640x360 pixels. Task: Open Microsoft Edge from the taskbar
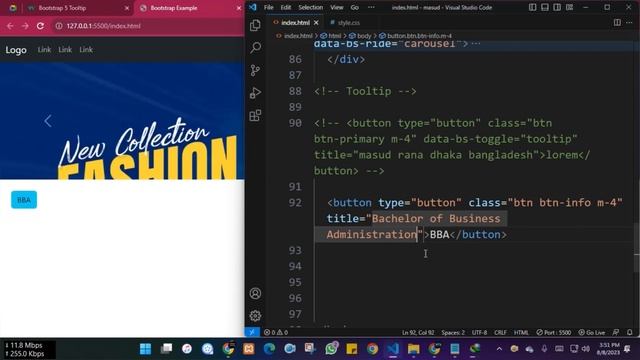click(x=269, y=349)
